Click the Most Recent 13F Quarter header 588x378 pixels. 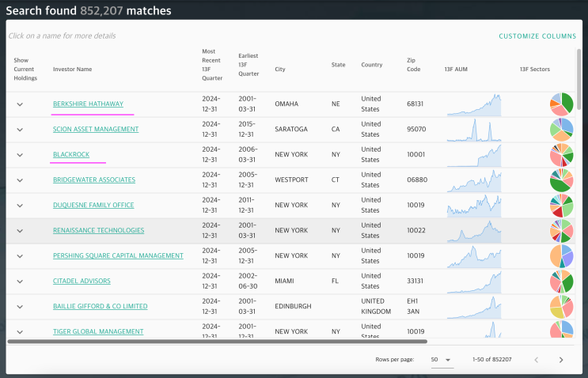(x=212, y=65)
